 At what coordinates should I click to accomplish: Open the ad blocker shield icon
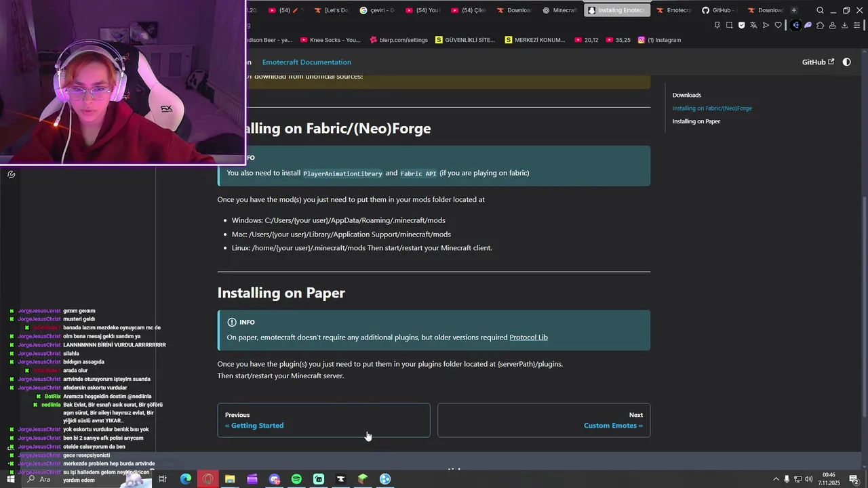(x=741, y=25)
